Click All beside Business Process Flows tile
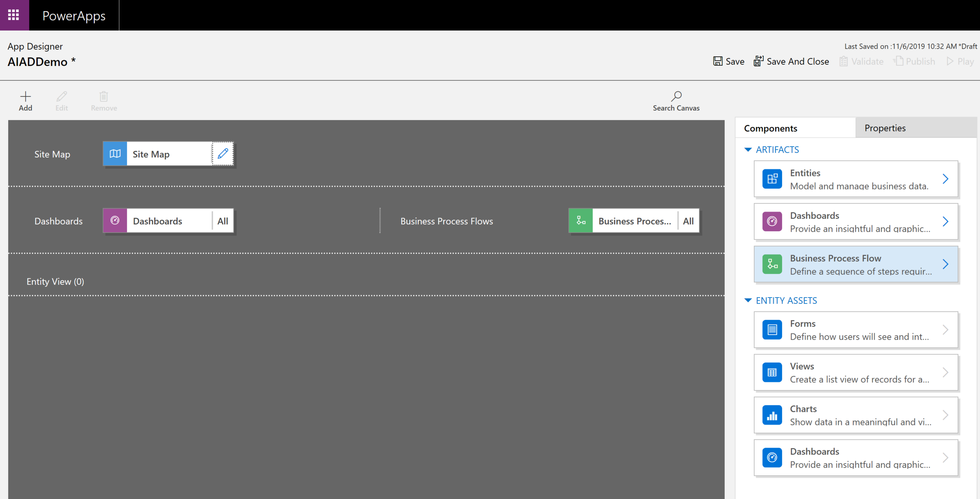This screenshot has height=499, width=980. pos(688,221)
